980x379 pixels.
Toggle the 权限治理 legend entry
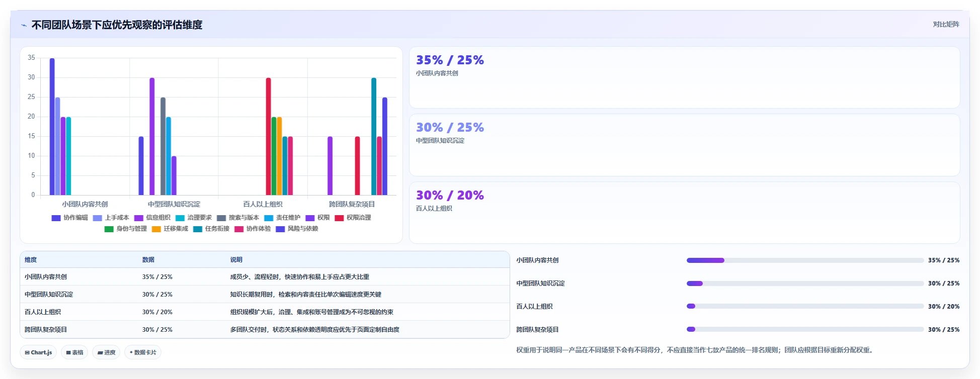click(353, 218)
